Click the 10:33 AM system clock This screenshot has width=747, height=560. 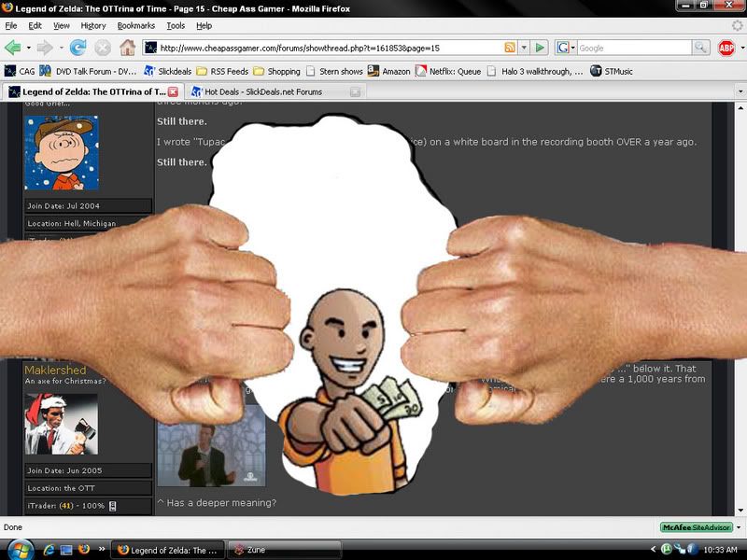pyautogui.click(x=720, y=550)
